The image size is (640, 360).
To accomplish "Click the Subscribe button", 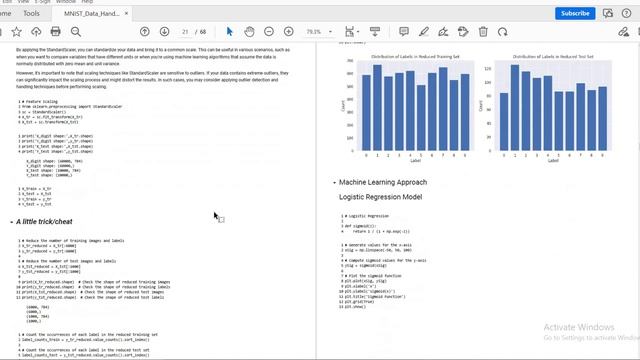I will coord(575,13).
